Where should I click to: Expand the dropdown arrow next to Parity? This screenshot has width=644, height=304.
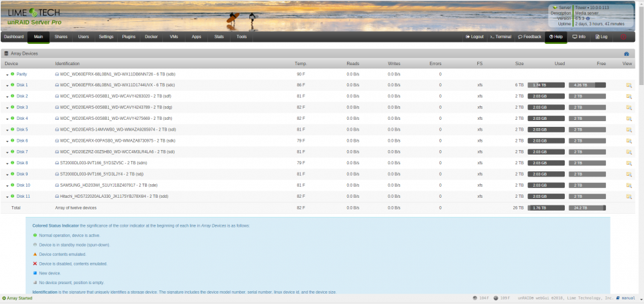coord(7,75)
